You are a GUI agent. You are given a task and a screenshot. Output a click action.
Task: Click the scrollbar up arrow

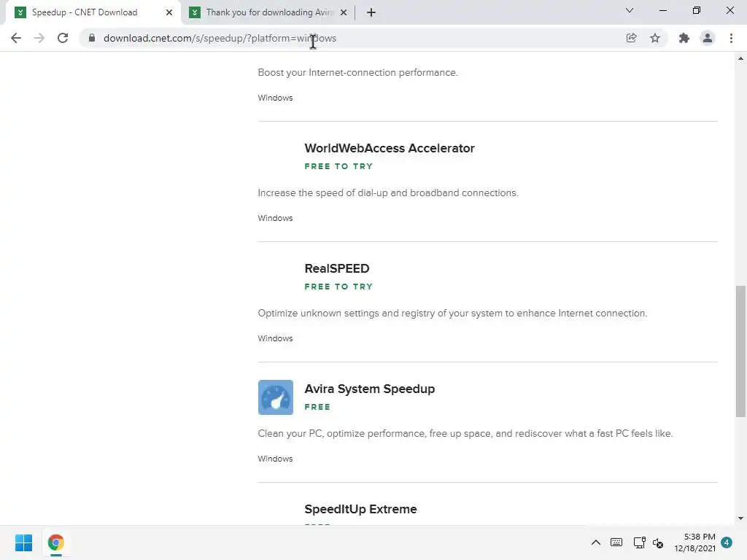[x=740, y=58]
